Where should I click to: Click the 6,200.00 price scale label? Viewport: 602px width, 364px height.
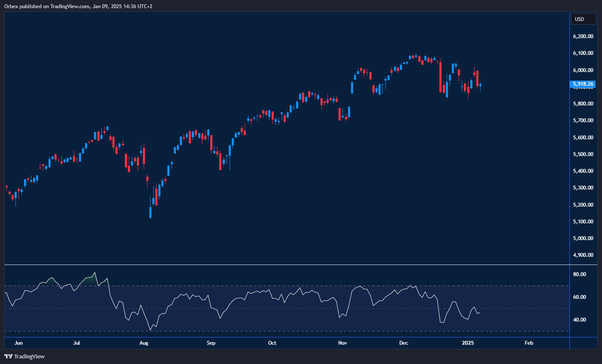tap(583, 36)
